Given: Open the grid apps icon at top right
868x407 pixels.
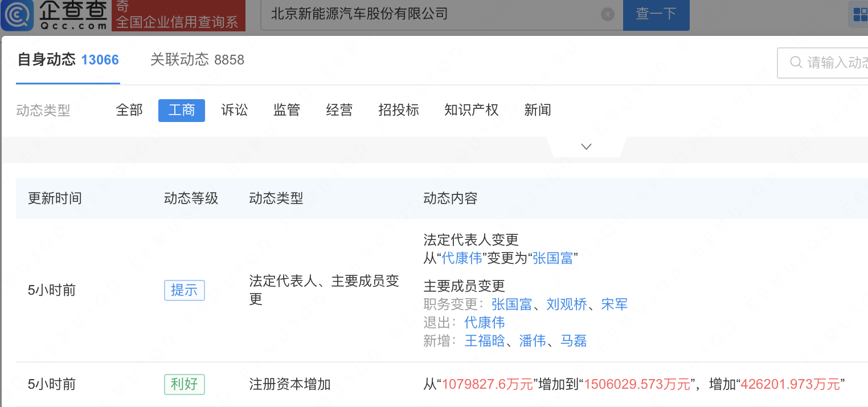Looking at the screenshot, I should pos(859,15).
